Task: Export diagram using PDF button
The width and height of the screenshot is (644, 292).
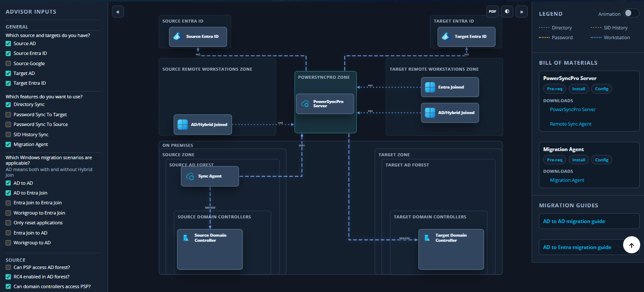Action: coord(492,11)
